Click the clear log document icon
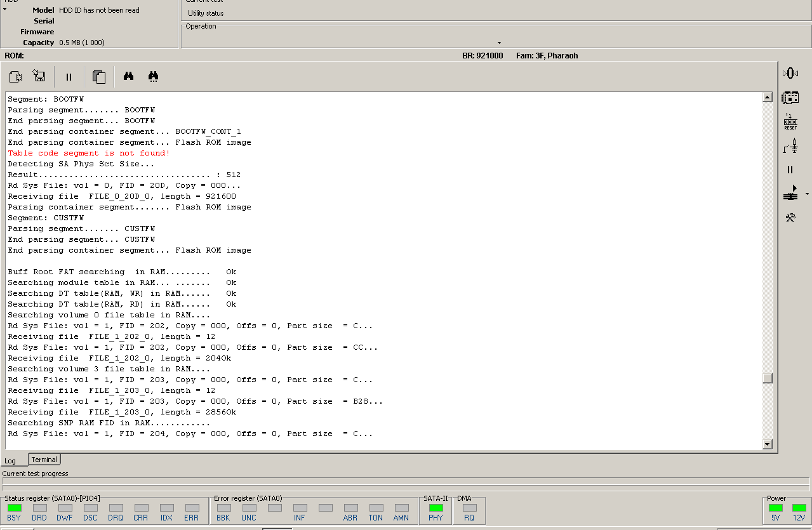 click(16, 77)
